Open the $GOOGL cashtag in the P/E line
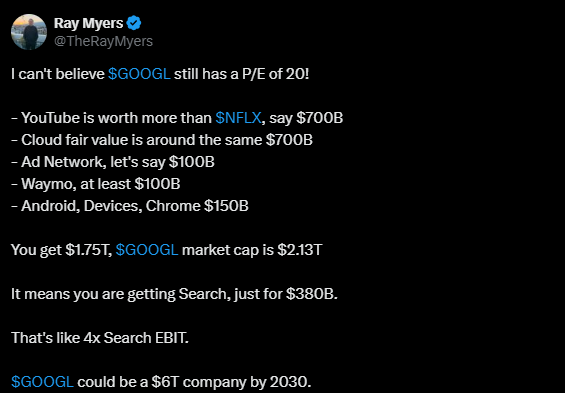Image resolution: width=565 pixels, height=393 pixels. tap(139, 74)
